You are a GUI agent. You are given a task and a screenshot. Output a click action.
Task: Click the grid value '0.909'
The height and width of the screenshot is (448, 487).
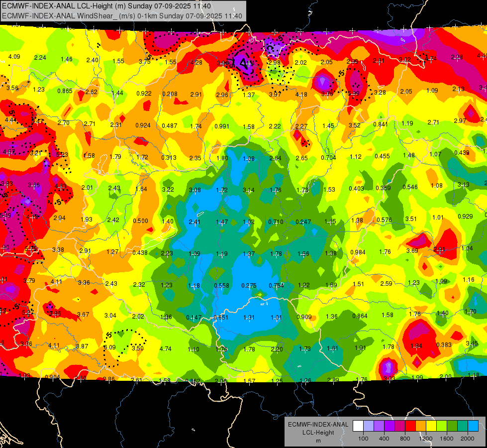point(304,317)
